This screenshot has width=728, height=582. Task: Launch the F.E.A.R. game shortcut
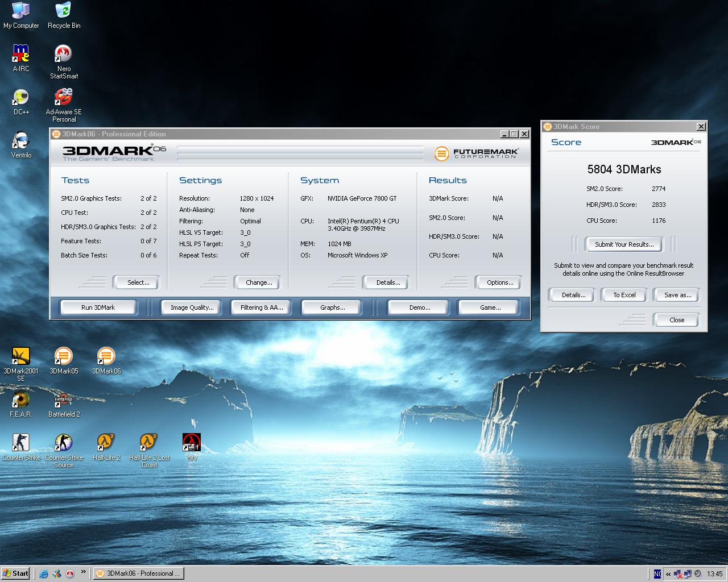[21, 404]
